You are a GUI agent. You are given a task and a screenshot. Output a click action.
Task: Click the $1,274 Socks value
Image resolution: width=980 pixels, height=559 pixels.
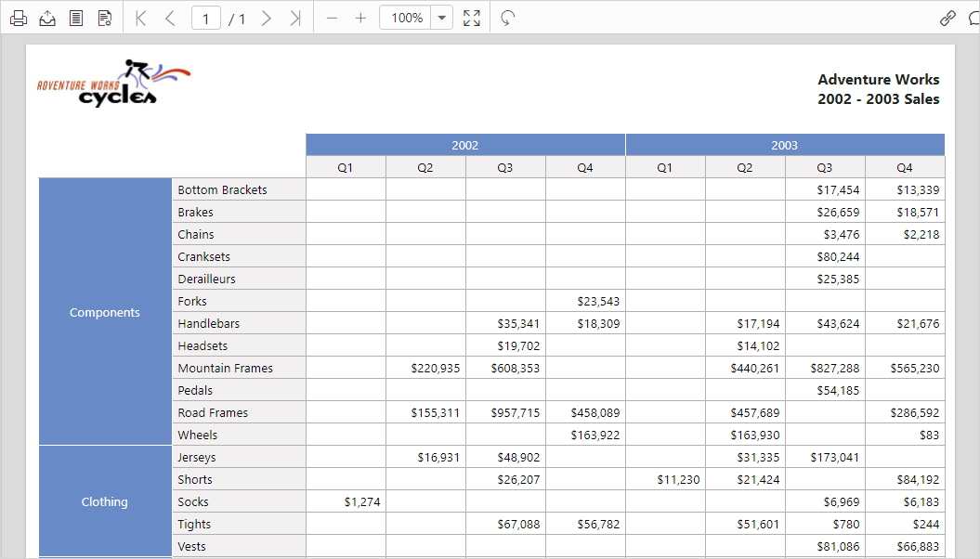(x=362, y=501)
